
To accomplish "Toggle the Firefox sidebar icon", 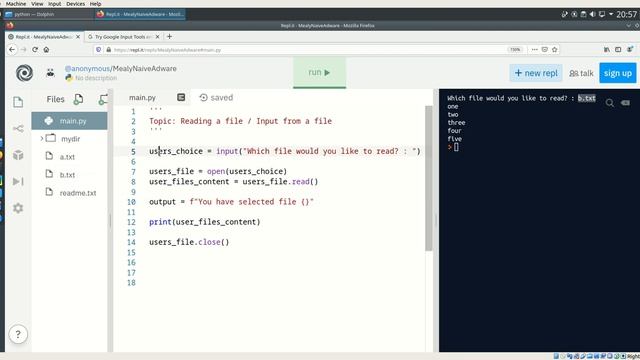I will click(x=618, y=49).
